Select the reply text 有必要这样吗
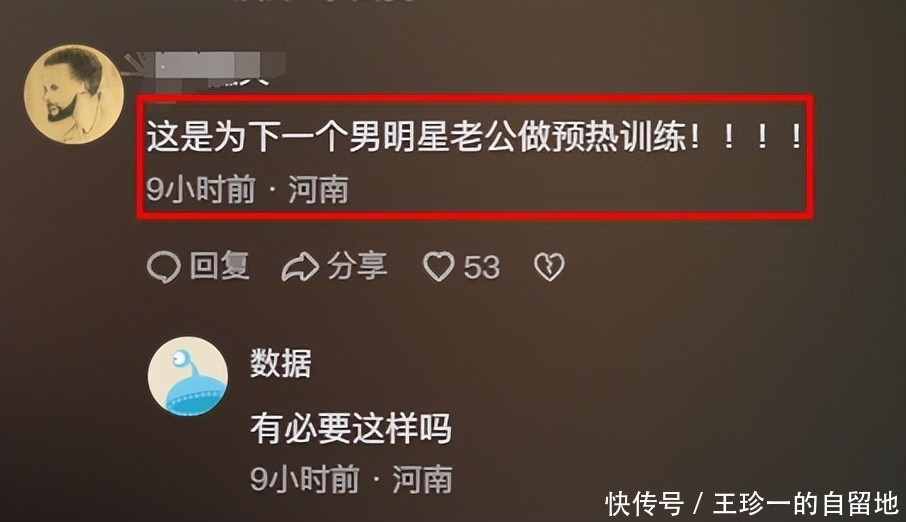Viewport: 906px width, 522px height. [351, 428]
